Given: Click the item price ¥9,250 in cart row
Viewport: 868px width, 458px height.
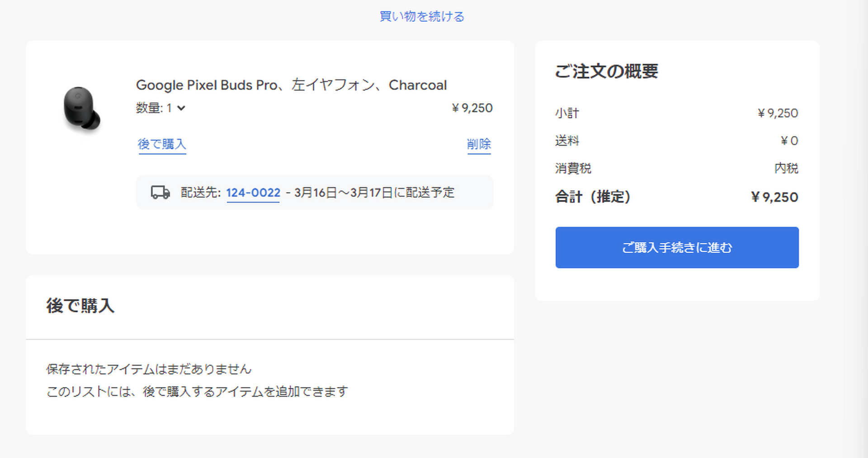Looking at the screenshot, I should click(x=472, y=108).
